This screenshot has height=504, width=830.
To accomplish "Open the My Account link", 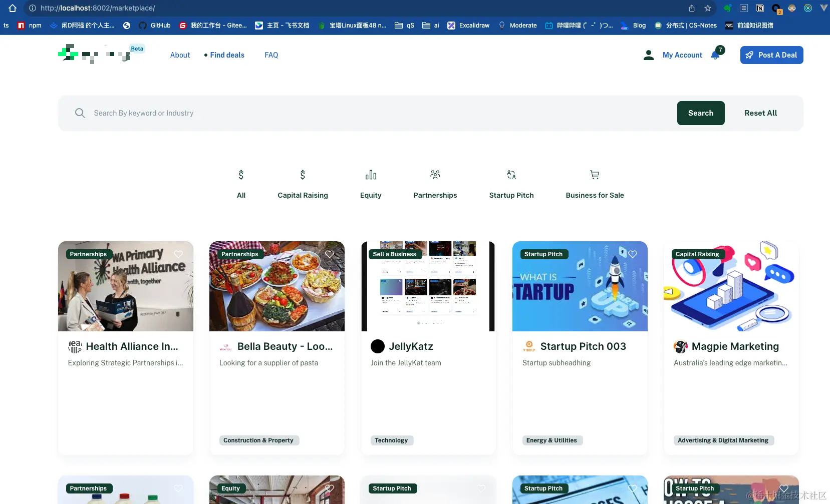I will pyautogui.click(x=682, y=55).
